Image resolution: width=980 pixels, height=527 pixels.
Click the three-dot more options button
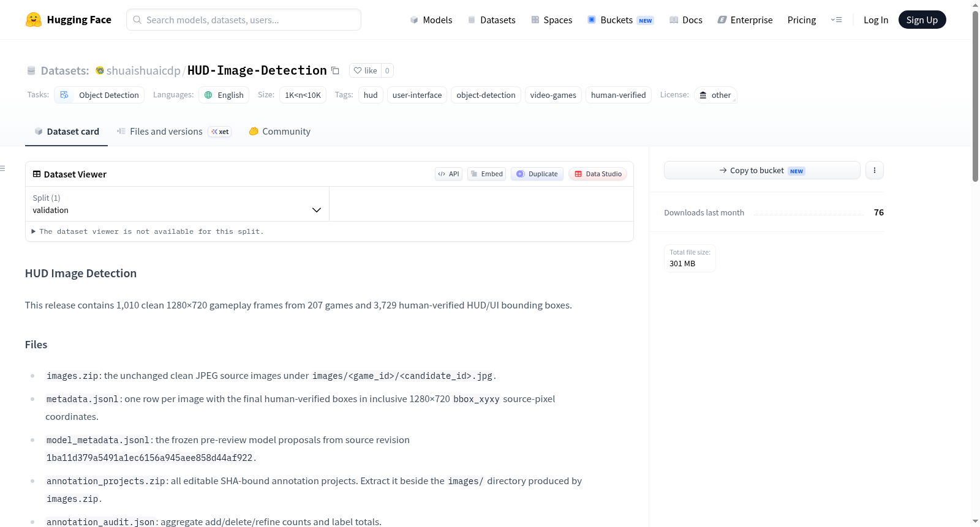[875, 170]
